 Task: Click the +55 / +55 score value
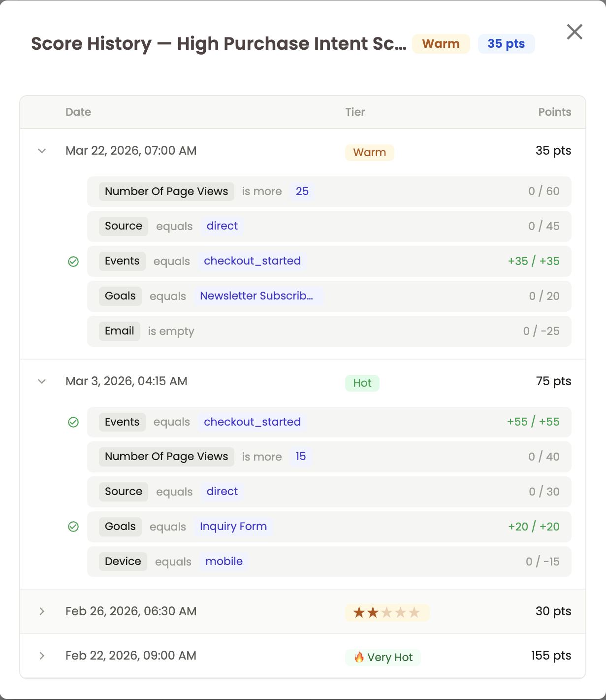point(533,422)
